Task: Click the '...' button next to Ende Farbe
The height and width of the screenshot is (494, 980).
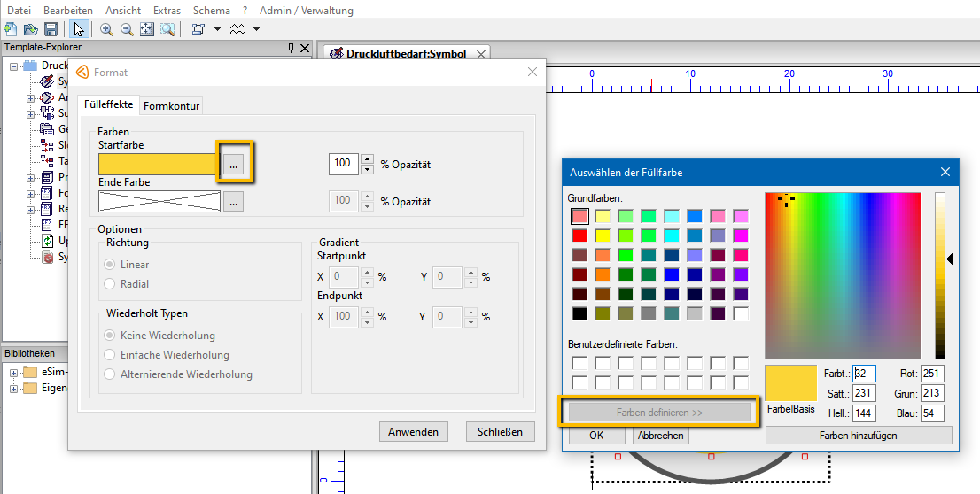Action: [x=233, y=202]
